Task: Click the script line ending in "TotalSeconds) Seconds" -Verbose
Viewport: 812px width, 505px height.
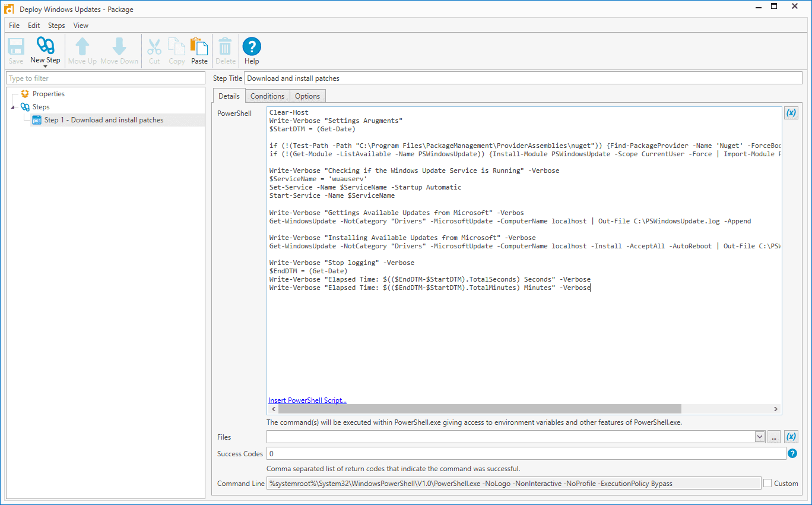Action: pyautogui.click(x=430, y=279)
